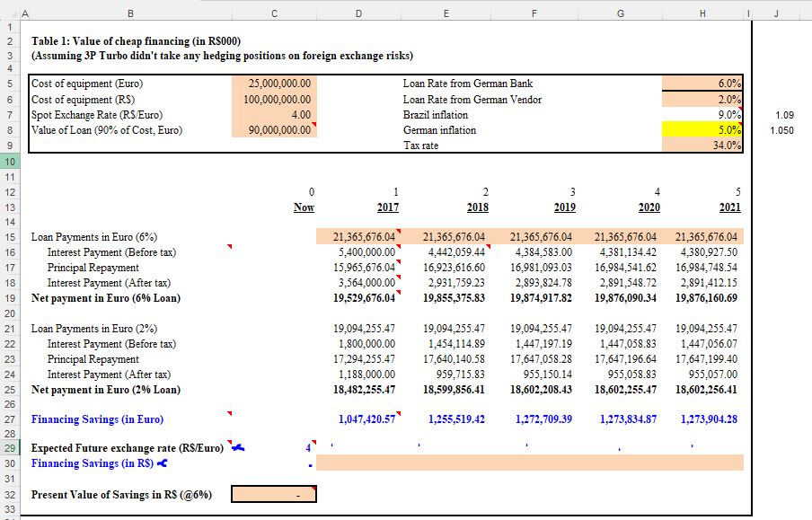Click 'Expected Future exchange rate (R$/Euro)' label
The width and height of the screenshot is (812, 520).
(x=128, y=448)
